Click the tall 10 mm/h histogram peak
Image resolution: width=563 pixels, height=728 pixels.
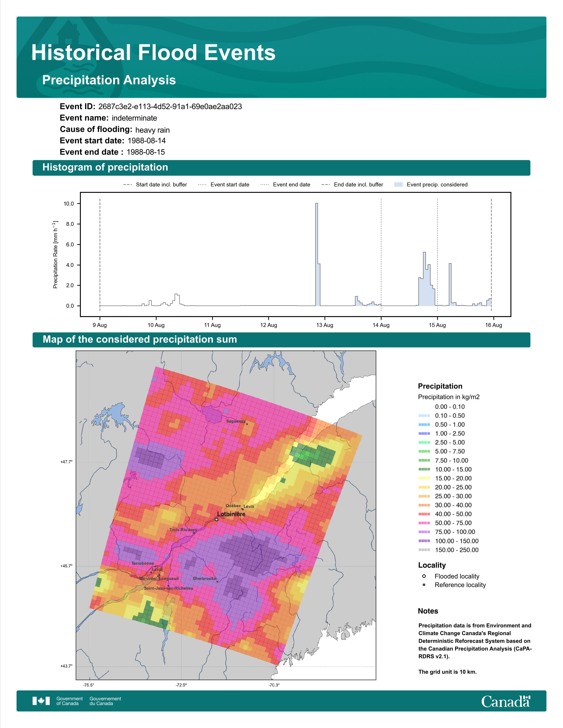pyautogui.click(x=317, y=254)
